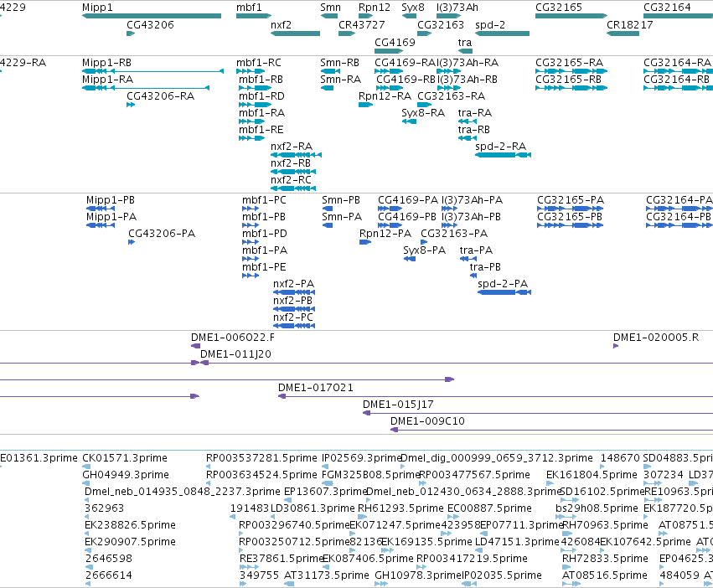Select the Smn gene label
This screenshot has height=588, width=713.
point(330,8)
